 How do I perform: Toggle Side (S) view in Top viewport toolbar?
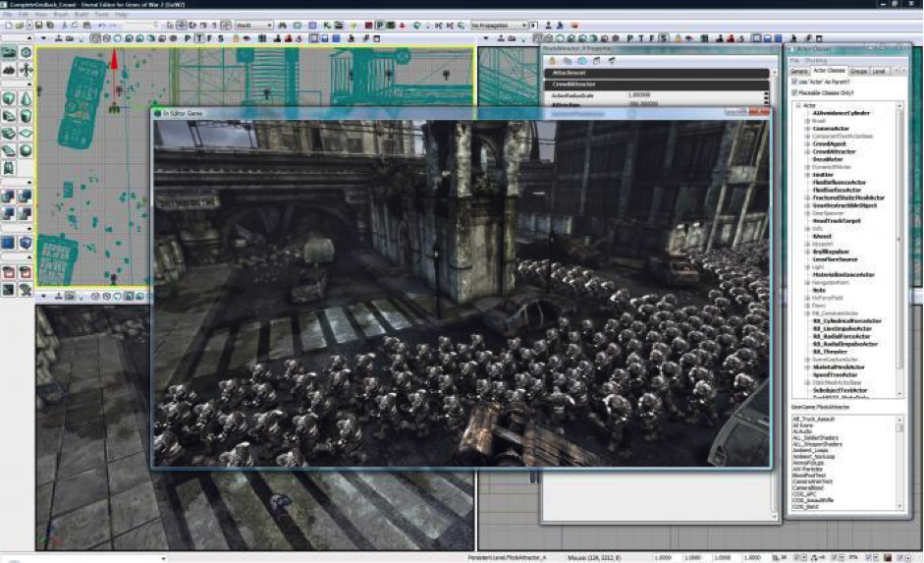(x=220, y=38)
